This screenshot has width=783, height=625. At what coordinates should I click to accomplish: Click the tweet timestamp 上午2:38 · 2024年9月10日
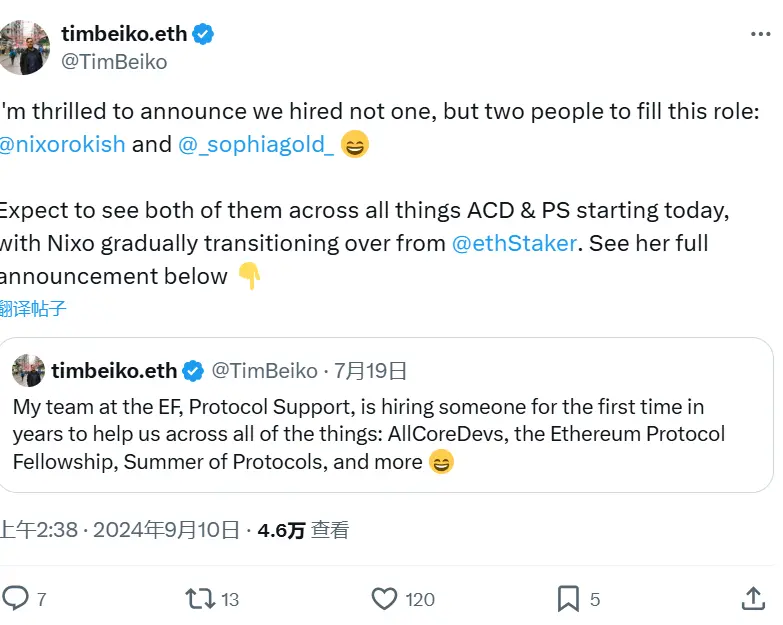[x=120, y=530]
